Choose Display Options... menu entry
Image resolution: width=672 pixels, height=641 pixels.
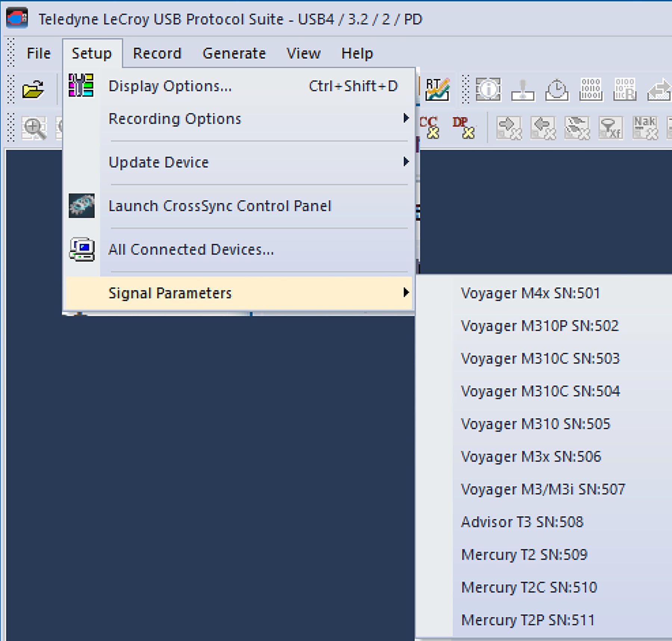239,86
